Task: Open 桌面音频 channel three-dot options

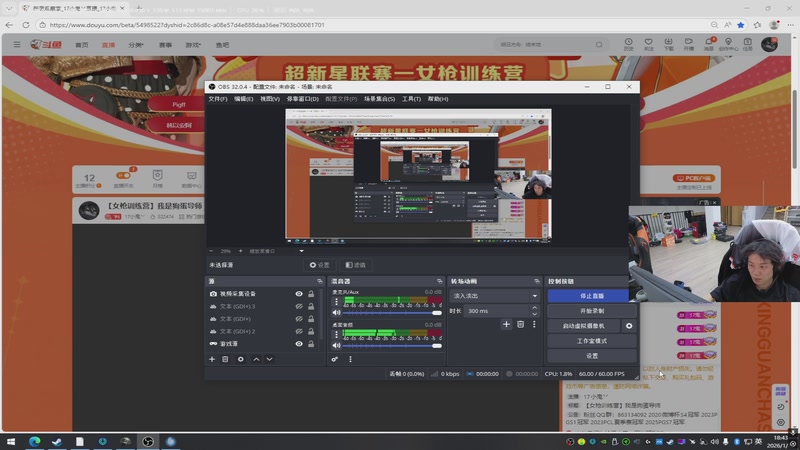Action: (336, 334)
